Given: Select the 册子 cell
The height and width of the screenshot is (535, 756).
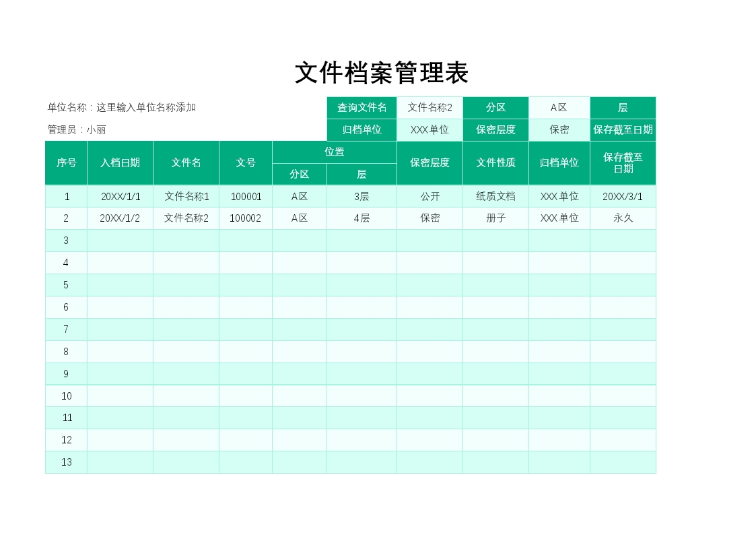Looking at the screenshot, I should [495, 218].
